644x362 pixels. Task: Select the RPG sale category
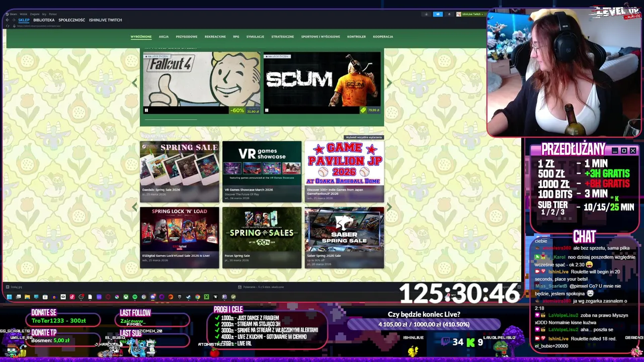point(236,37)
